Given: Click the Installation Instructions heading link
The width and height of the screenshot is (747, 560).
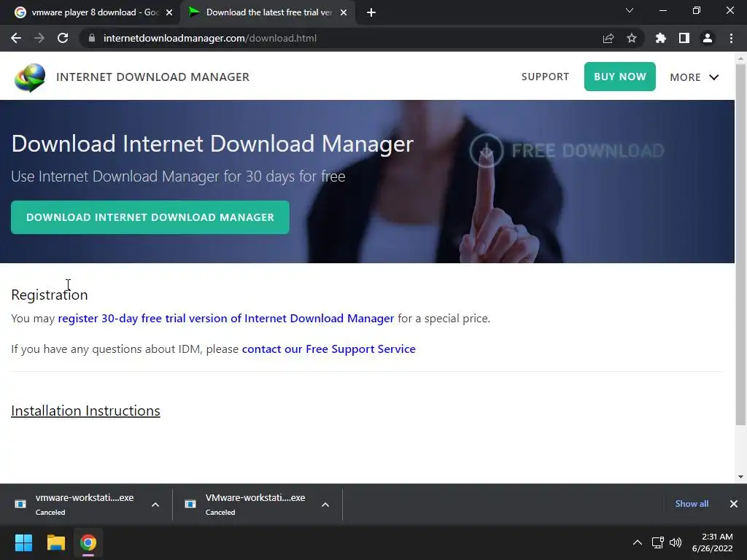Looking at the screenshot, I should 86,411.
